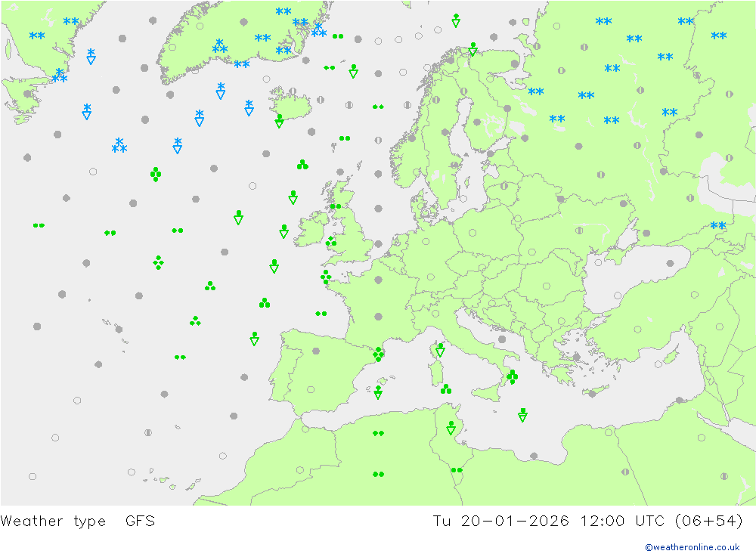Click the grey cloud dot over central Spain
The image size is (756, 554).
tap(316, 351)
